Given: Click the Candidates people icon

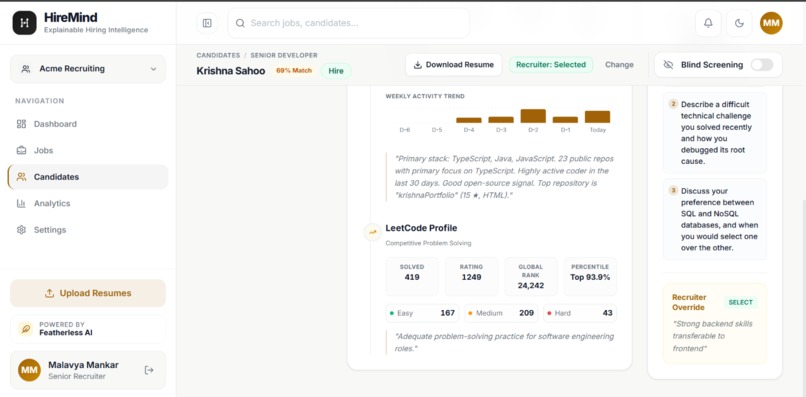Looking at the screenshot, I should (21, 177).
